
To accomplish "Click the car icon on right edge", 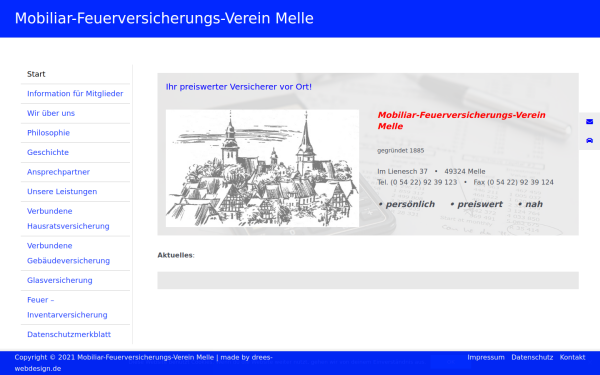I will pos(589,140).
